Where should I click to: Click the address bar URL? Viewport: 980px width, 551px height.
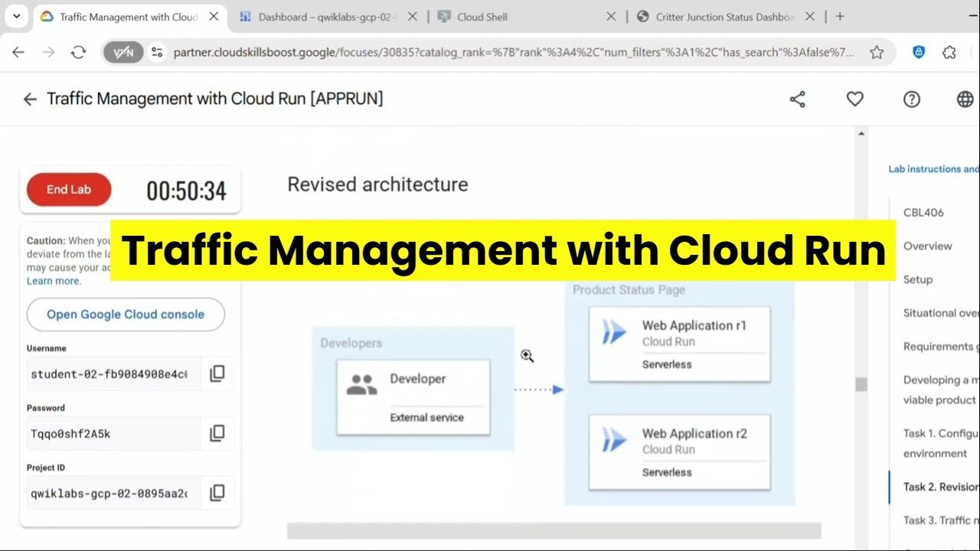(514, 52)
